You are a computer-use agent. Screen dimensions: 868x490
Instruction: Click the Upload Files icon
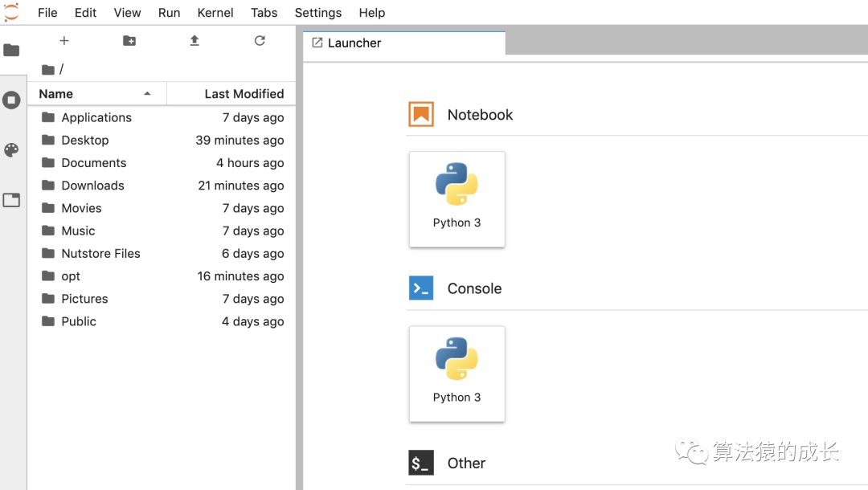coord(194,40)
